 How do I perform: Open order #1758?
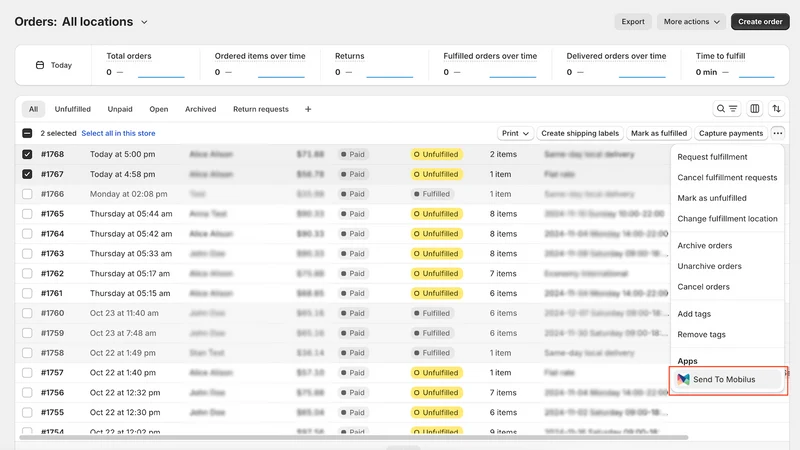click(53, 353)
